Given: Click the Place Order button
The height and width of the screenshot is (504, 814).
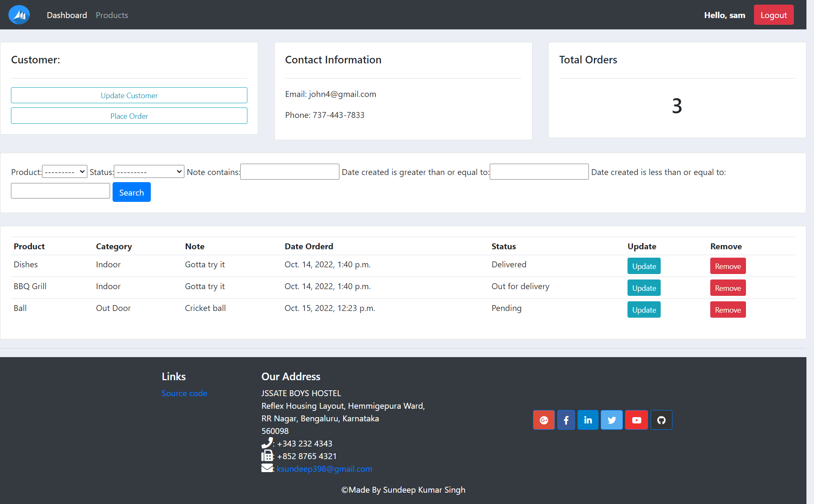Looking at the screenshot, I should (129, 116).
